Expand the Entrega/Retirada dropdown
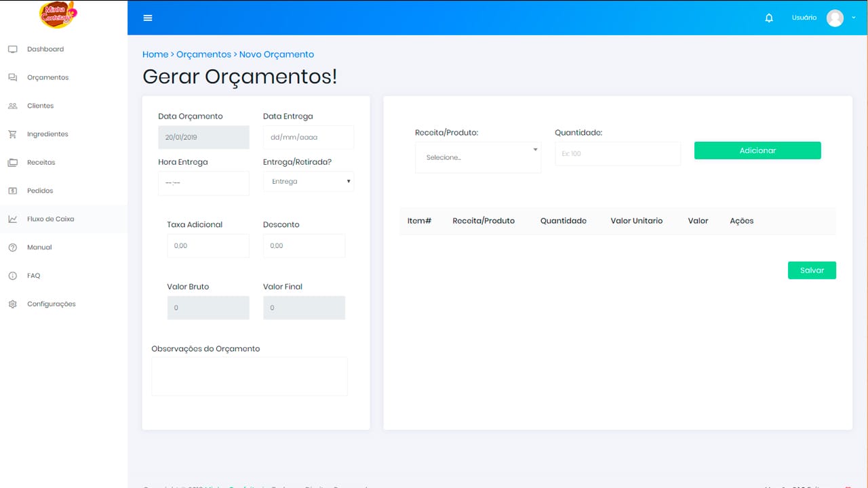The height and width of the screenshot is (488, 868). [309, 182]
